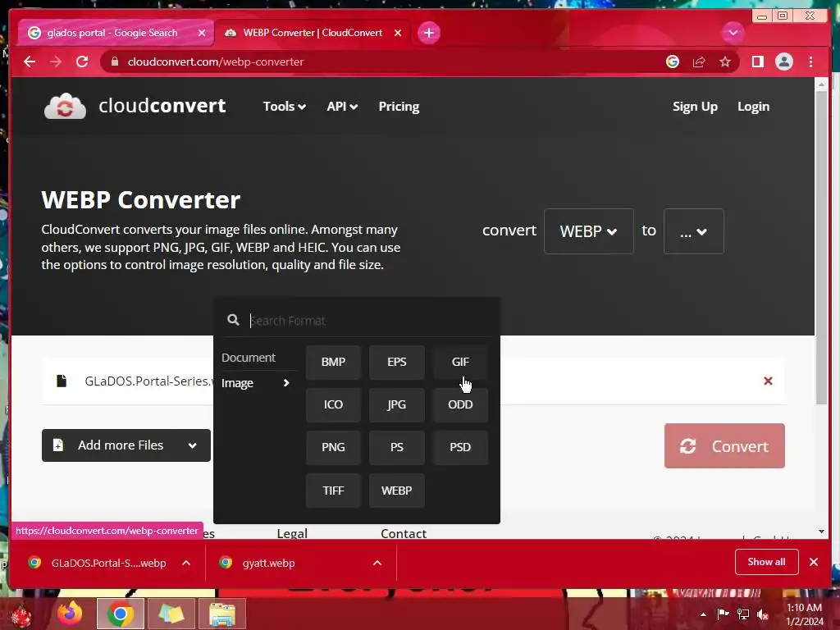840x630 pixels.
Task: Close the glados portal Google Search tab
Action: (x=202, y=33)
